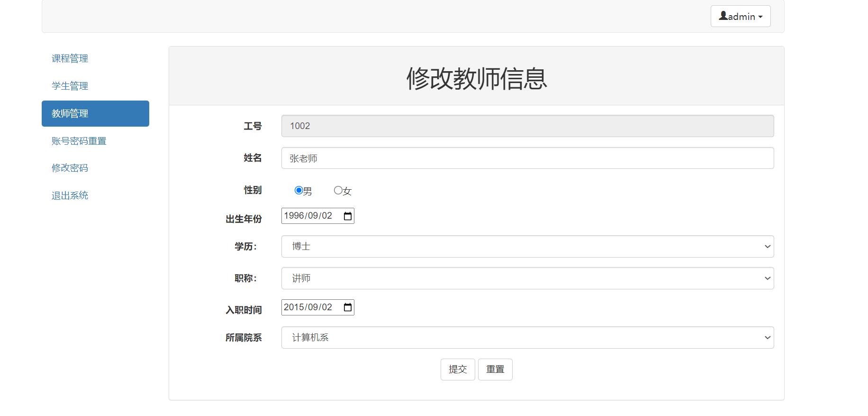Click the disabled 工号 field 1002
The height and width of the screenshot is (416, 868).
coord(527,126)
